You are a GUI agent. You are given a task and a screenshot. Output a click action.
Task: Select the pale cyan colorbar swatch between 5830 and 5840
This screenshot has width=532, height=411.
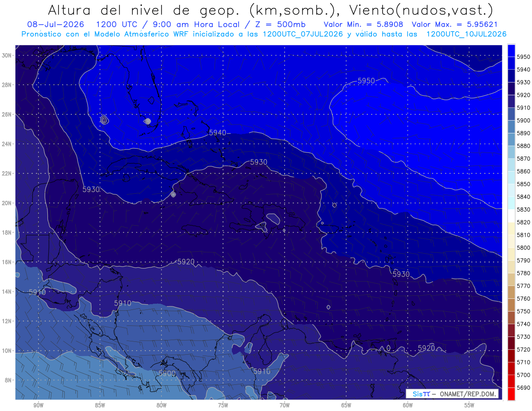coord(511,203)
